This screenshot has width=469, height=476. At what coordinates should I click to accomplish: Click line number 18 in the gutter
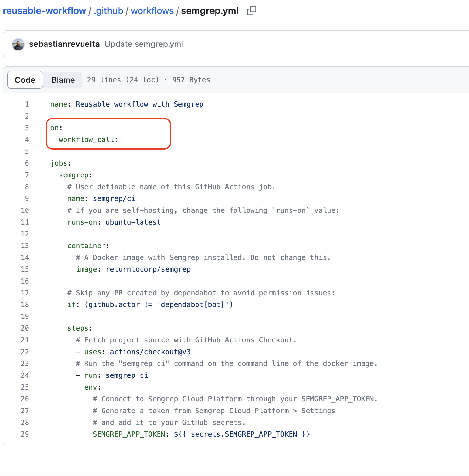coord(25,305)
